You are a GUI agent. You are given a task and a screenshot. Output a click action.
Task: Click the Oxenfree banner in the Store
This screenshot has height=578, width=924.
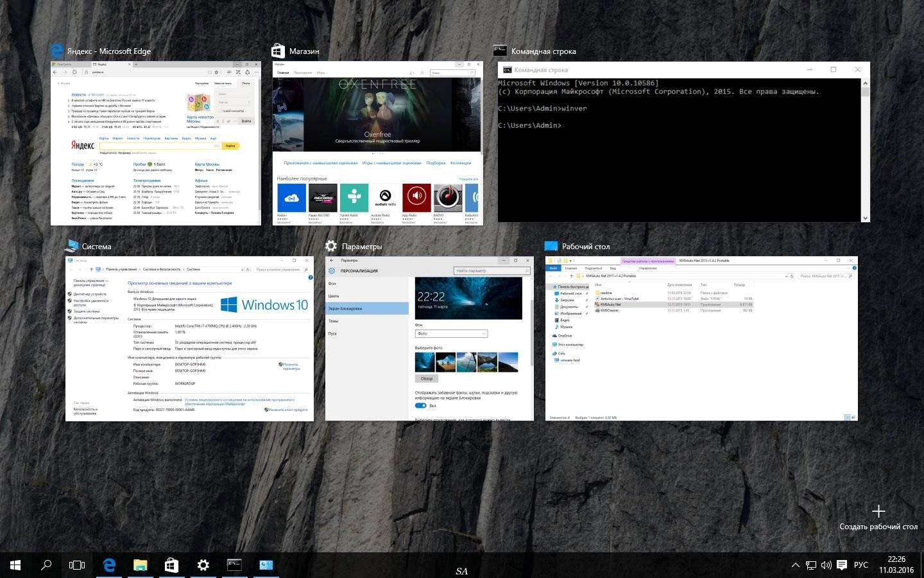point(377,114)
